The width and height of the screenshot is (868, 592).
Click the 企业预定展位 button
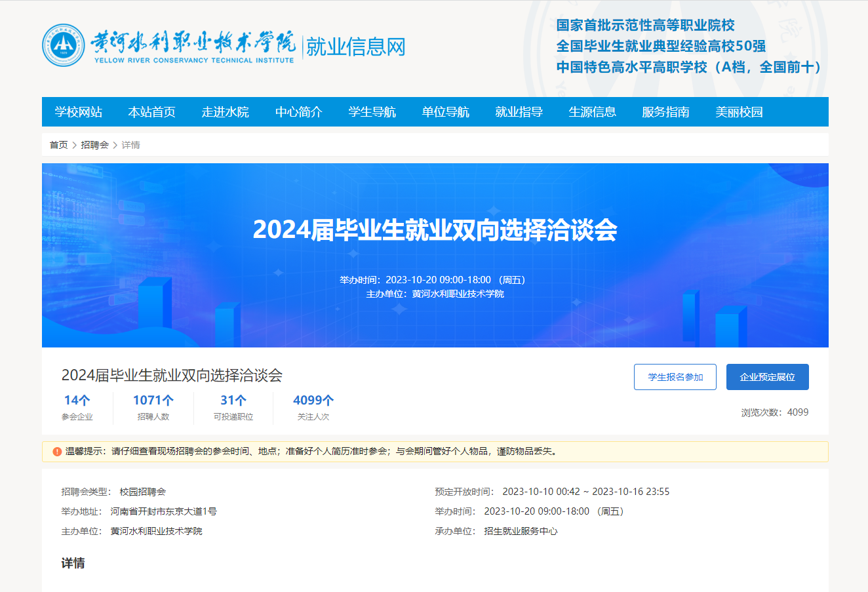(767, 377)
